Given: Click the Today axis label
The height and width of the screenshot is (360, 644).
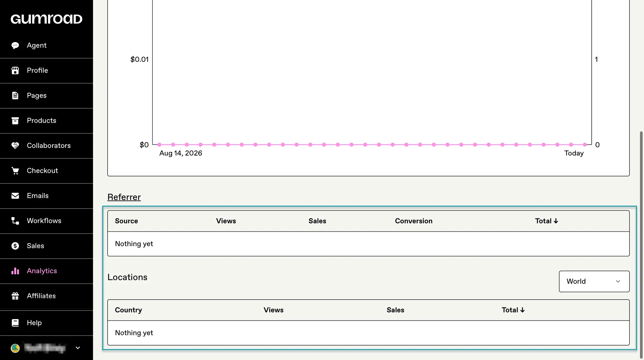Looking at the screenshot, I should pyautogui.click(x=574, y=153).
